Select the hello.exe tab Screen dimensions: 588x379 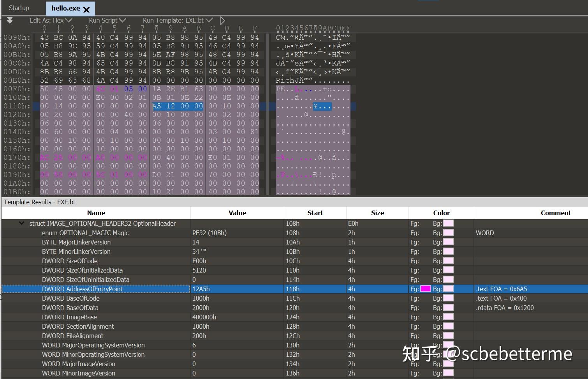[65, 8]
